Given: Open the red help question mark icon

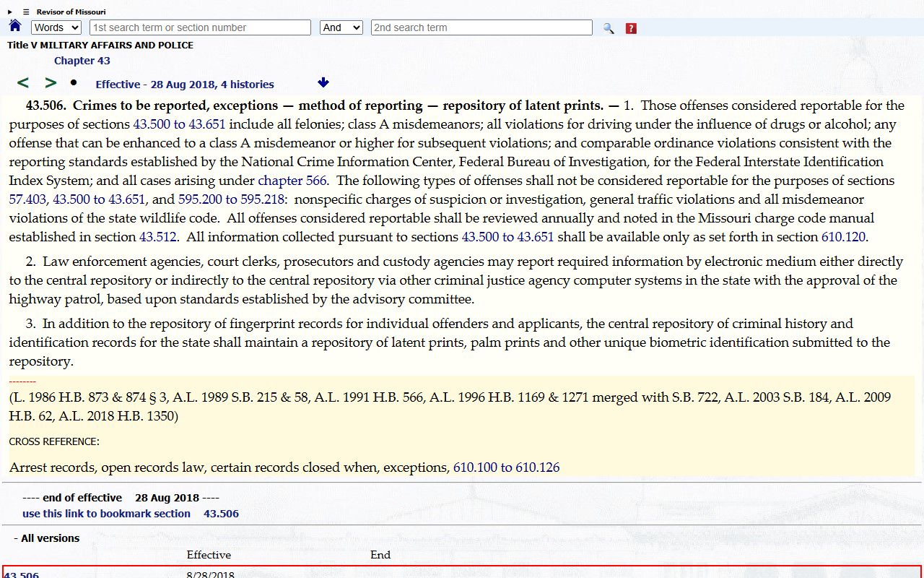Looking at the screenshot, I should coord(631,28).
